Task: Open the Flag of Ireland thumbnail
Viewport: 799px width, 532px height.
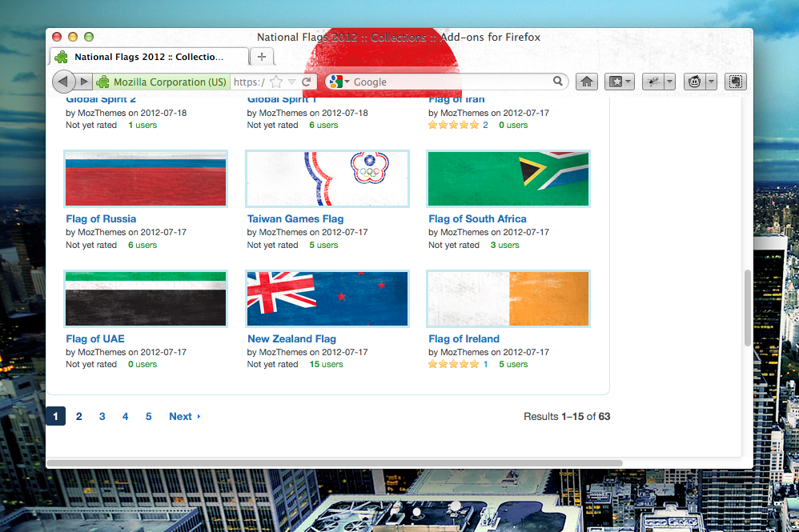Action: tap(508, 299)
